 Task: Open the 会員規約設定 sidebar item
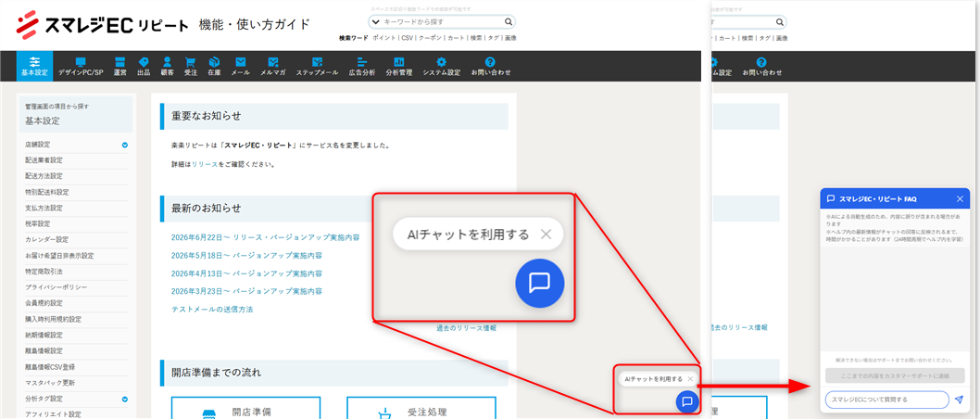(x=76, y=303)
